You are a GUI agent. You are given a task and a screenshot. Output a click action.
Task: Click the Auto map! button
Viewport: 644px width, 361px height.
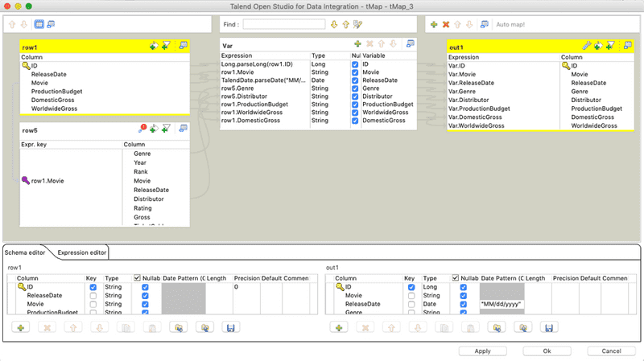tap(510, 25)
